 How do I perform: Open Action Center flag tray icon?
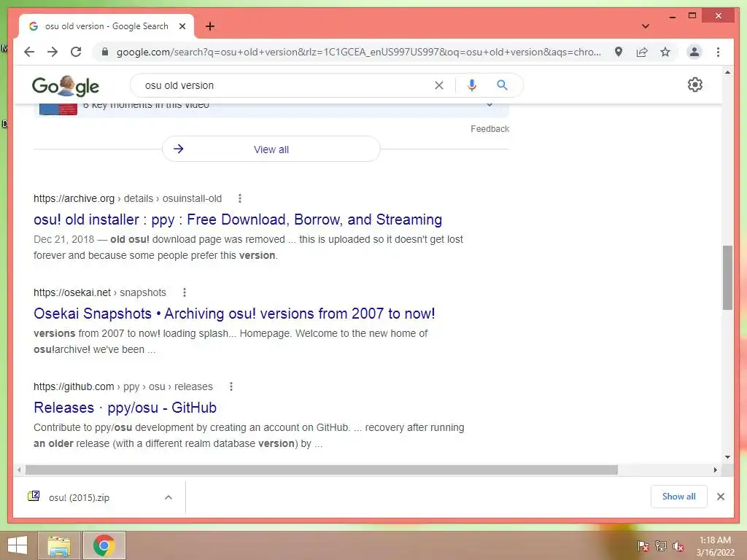coord(643,546)
